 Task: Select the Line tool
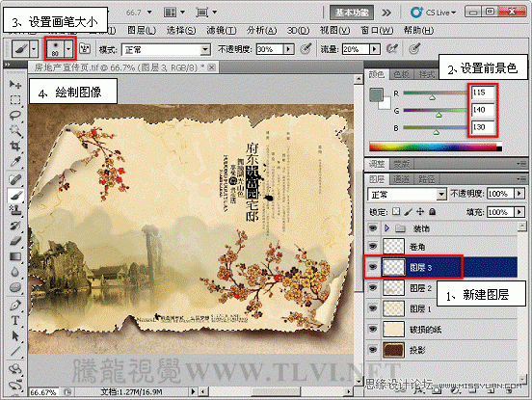(14, 351)
